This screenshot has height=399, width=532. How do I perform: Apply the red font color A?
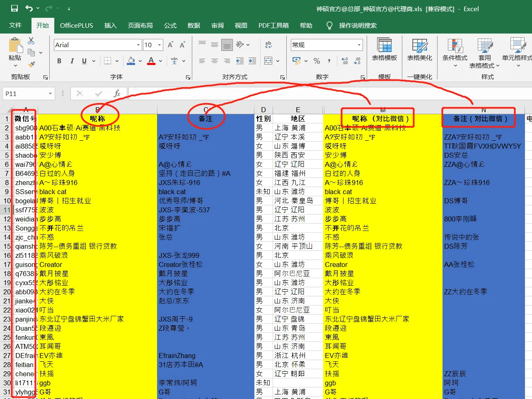[151, 61]
